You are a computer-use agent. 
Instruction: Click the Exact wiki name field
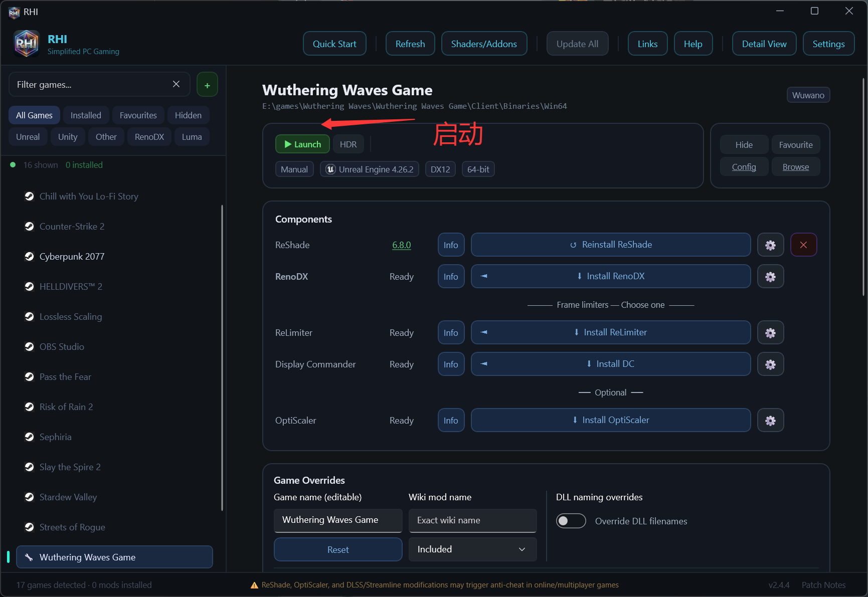(x=472, y=520)
